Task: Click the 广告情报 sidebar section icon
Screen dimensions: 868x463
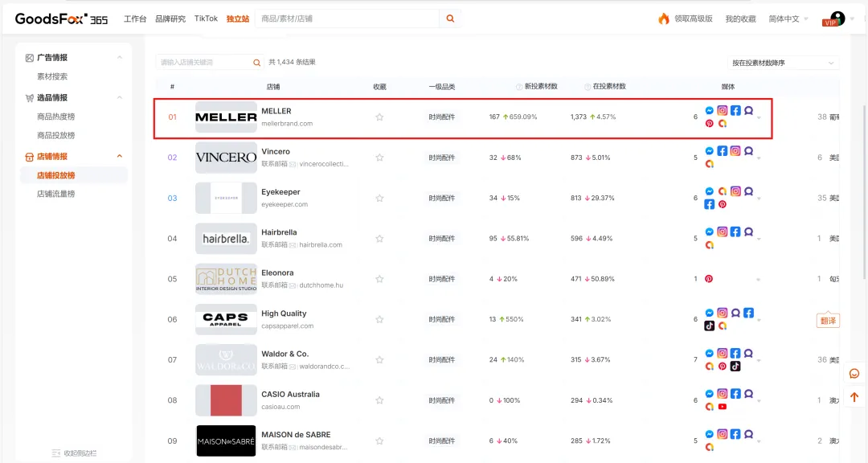Action: pos(30,58)
